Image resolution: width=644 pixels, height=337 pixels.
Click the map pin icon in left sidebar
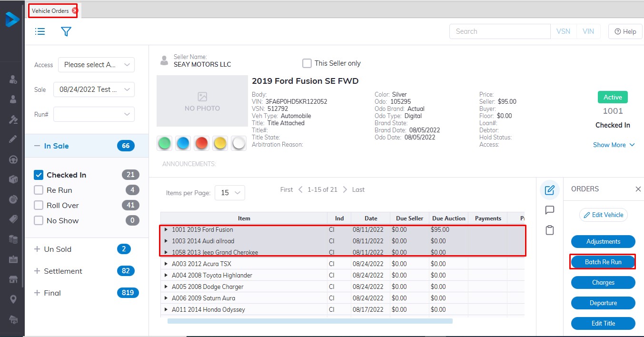[13, 299]
